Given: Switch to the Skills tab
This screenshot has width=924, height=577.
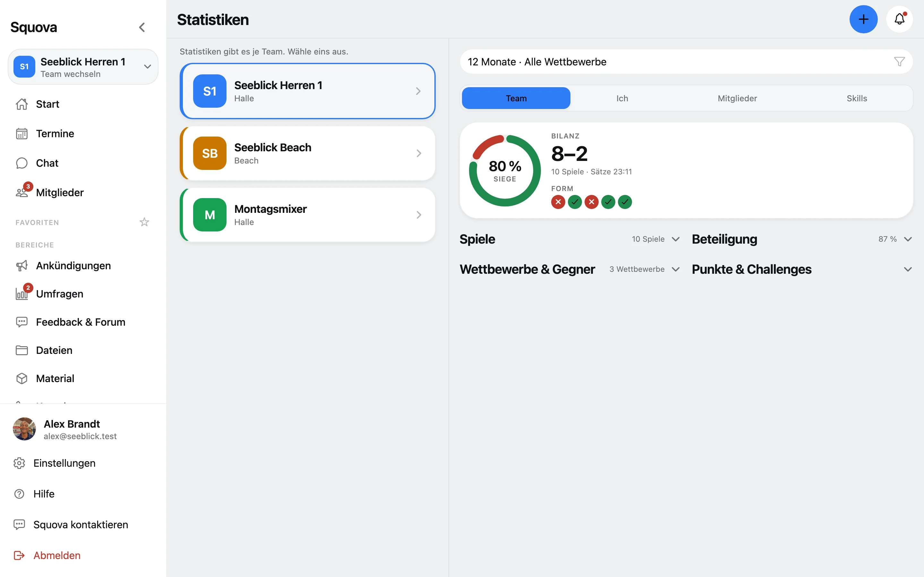Looking at the screenshot, I should (x=856, y=98).
